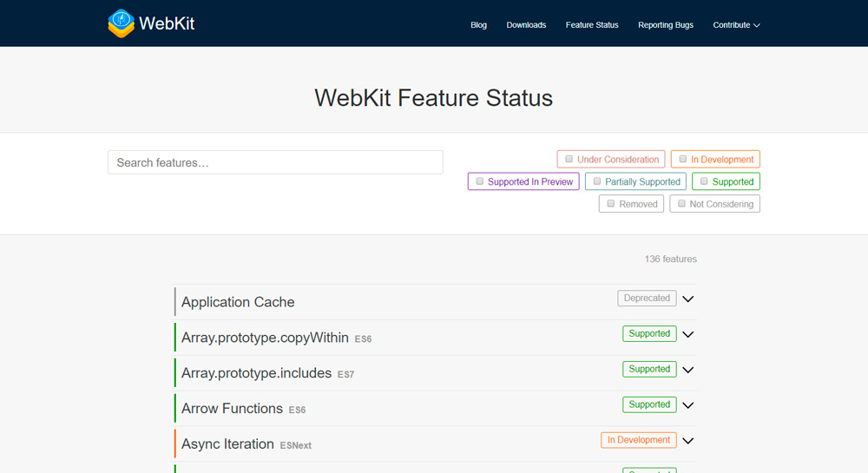Click Supported badge on Arrow Functions row
868x473 pixels.
(x=649, y=404)
